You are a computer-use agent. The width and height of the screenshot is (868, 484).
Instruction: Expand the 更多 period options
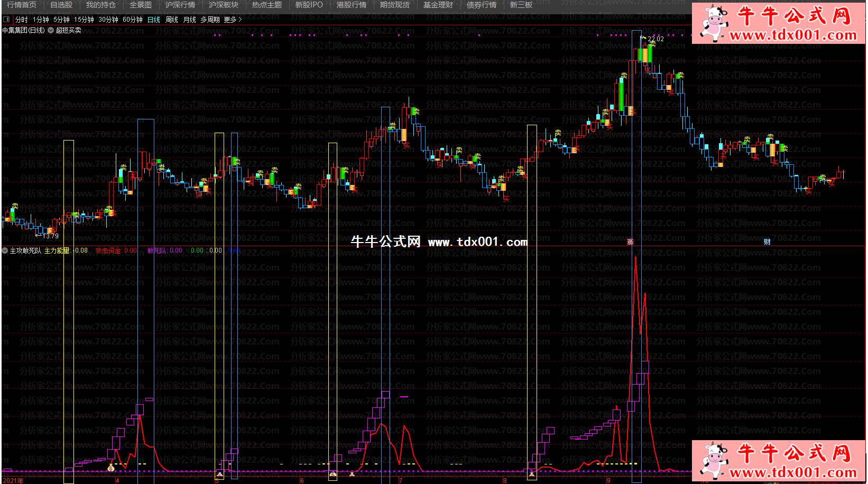(233, 20)
